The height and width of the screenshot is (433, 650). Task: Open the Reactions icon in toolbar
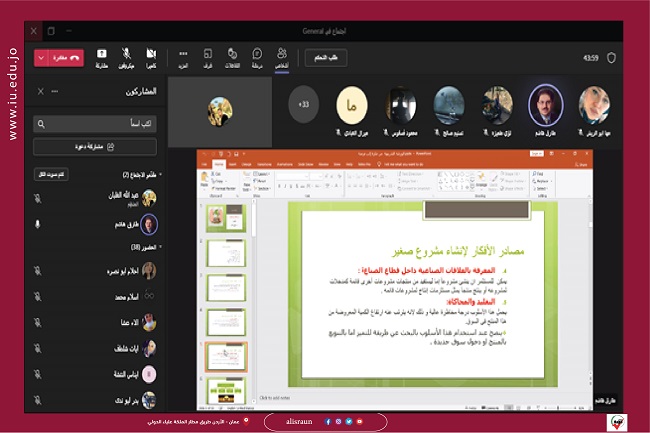232,57
